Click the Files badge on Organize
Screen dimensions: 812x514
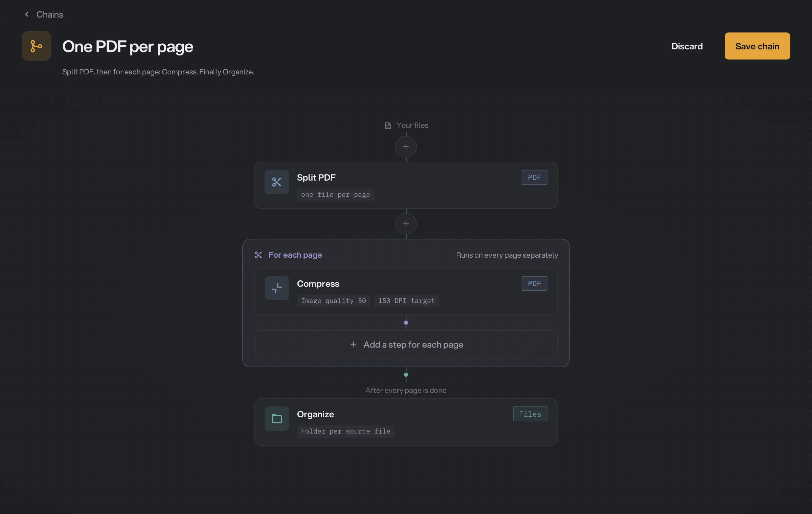pos(530,414)
